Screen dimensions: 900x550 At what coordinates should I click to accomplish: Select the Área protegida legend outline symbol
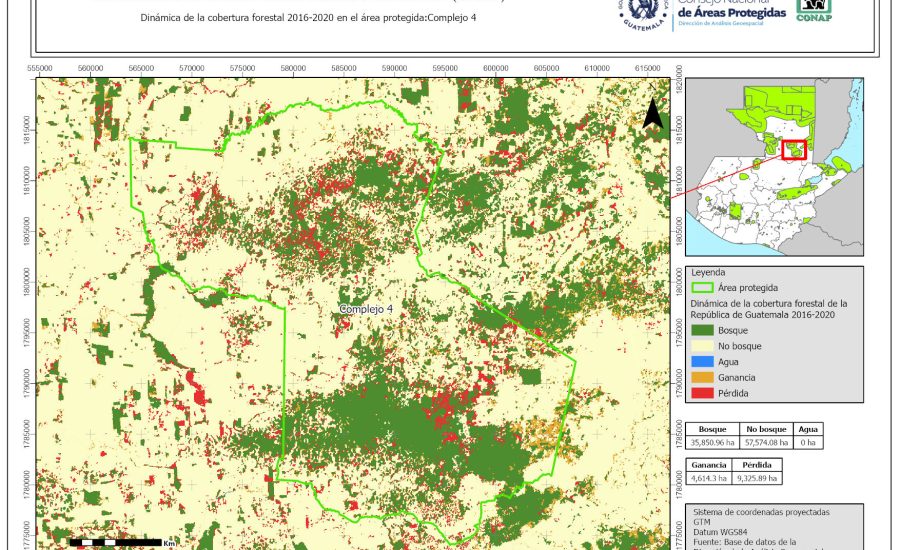[703, 287]
